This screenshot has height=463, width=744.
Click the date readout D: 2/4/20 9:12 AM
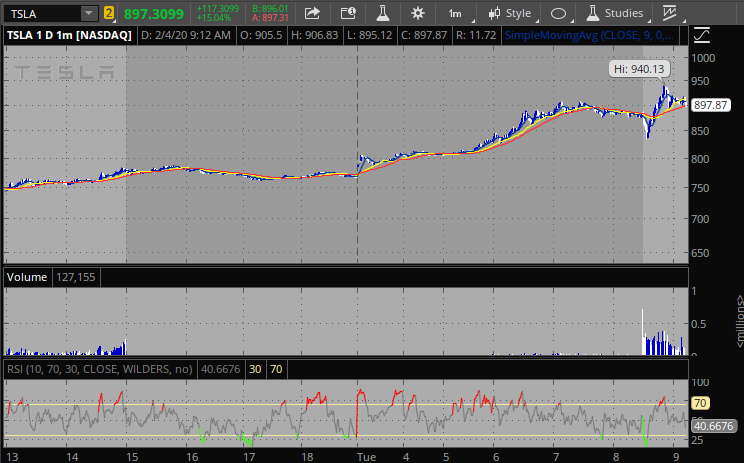pos(186,36)
